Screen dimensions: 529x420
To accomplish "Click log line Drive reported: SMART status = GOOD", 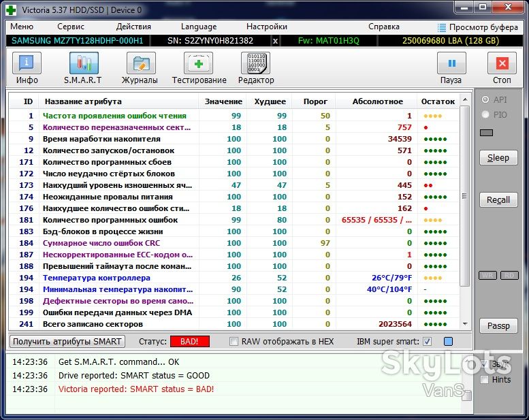I will tap(134, 376).
